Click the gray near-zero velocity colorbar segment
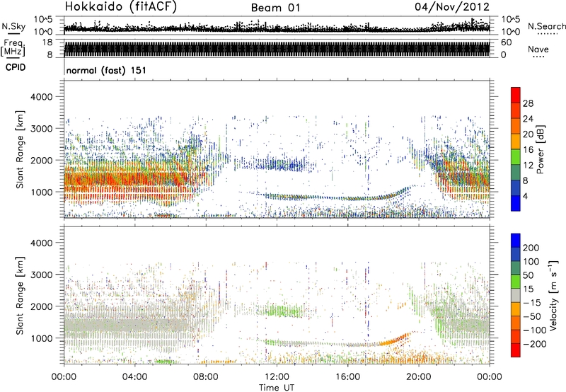Image resolution: width=566 pixels, height=392 pixels. point(516,295)
